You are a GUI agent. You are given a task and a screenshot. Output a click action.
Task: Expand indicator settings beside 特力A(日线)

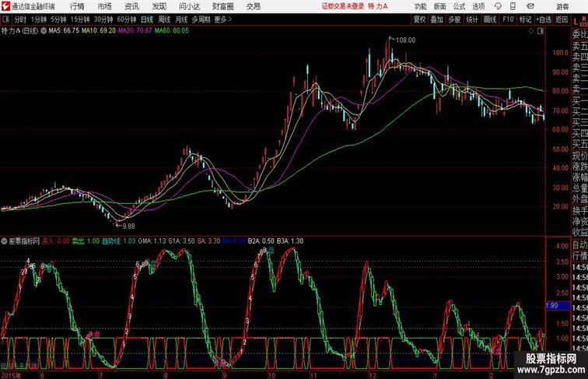[x=44, y=31]
